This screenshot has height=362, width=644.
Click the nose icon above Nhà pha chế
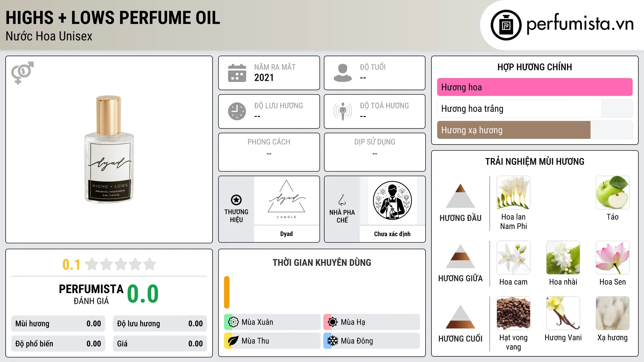point(342,200)
